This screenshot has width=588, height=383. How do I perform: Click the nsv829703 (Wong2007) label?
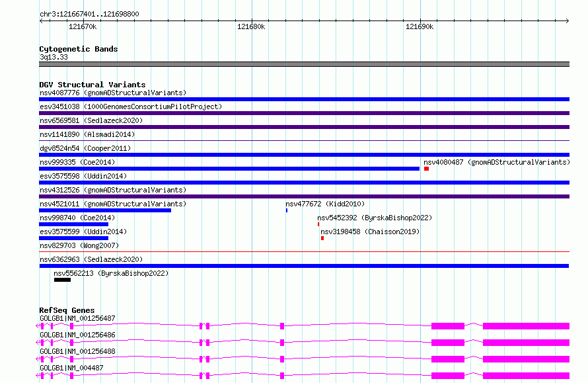[x=79, y=245]
